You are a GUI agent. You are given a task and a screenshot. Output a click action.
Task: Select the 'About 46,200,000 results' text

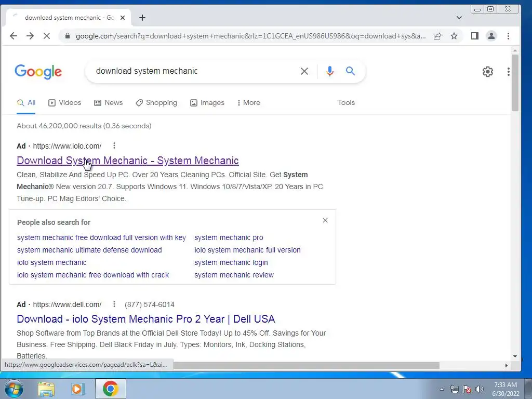point(84,126)
